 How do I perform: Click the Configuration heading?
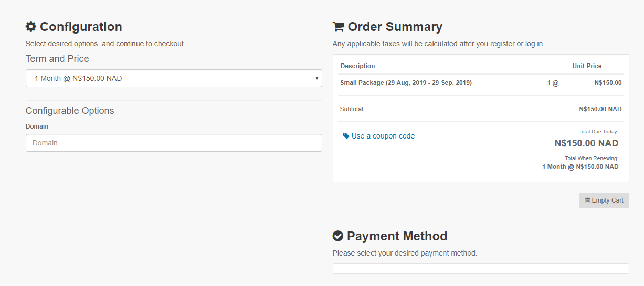tap(81, 27)
